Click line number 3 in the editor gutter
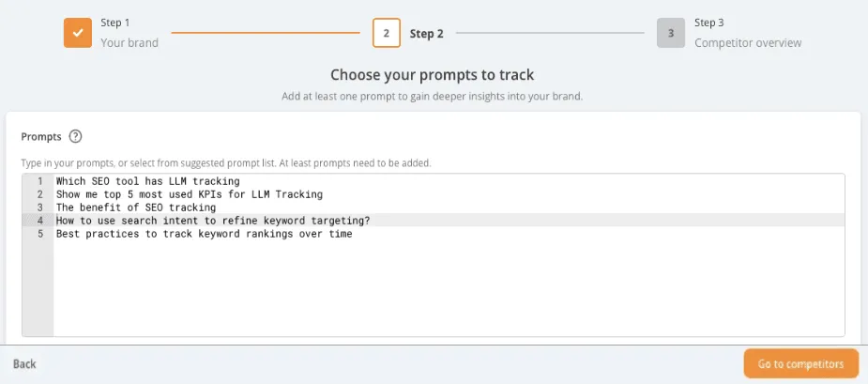 click(40, 207)
